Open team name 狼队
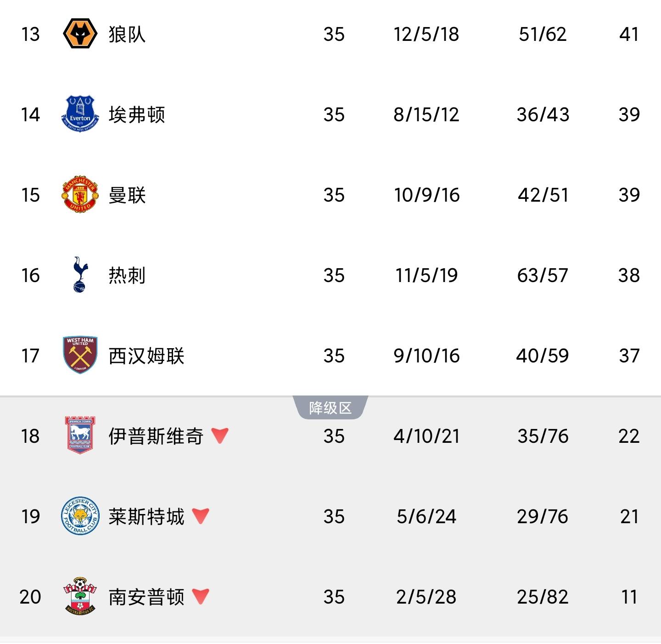 (127, 34)
